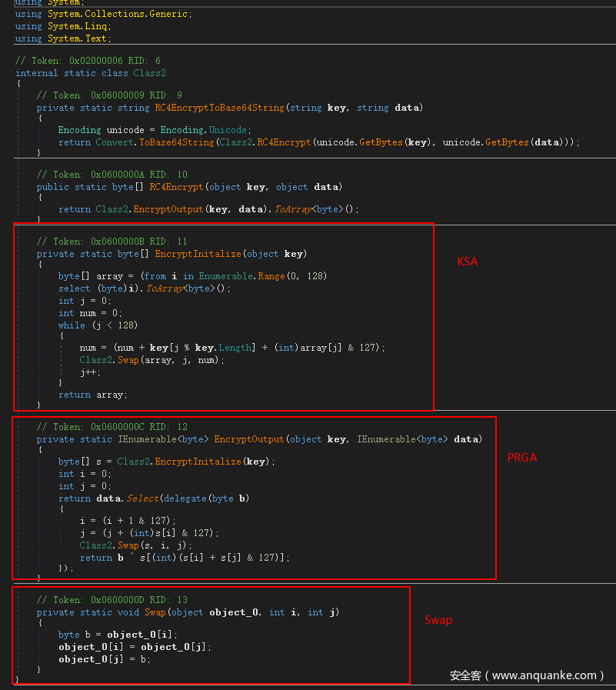
Task: Click the Token 0x02000006 RID 6 comment
Action: point(88,61)
